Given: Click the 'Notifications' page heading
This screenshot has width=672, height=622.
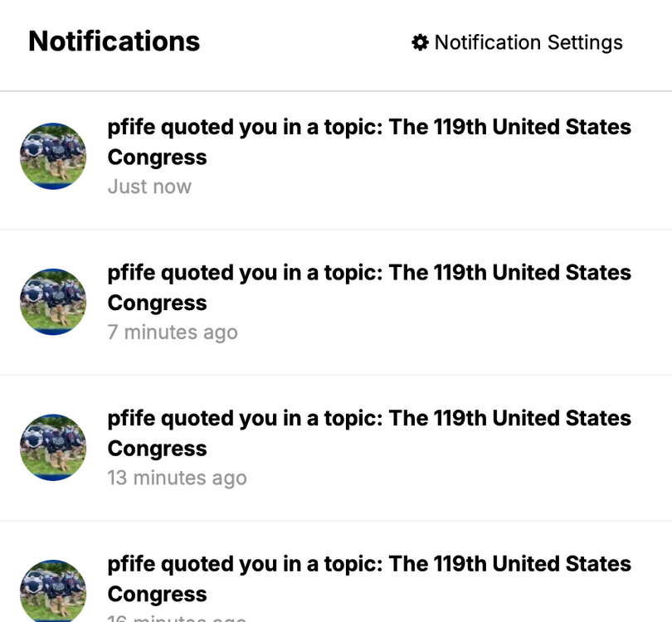Looking at the screenshot, I should point(114,41).
